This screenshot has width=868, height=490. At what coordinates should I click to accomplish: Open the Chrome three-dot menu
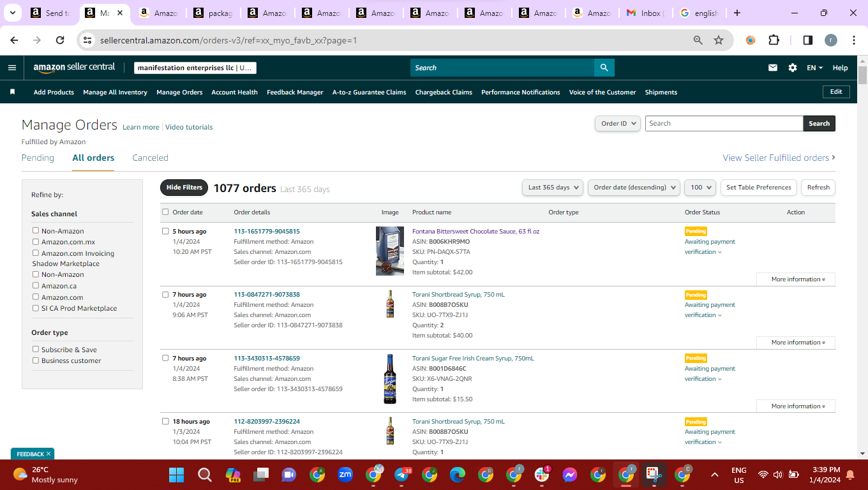tap(853, 40)
